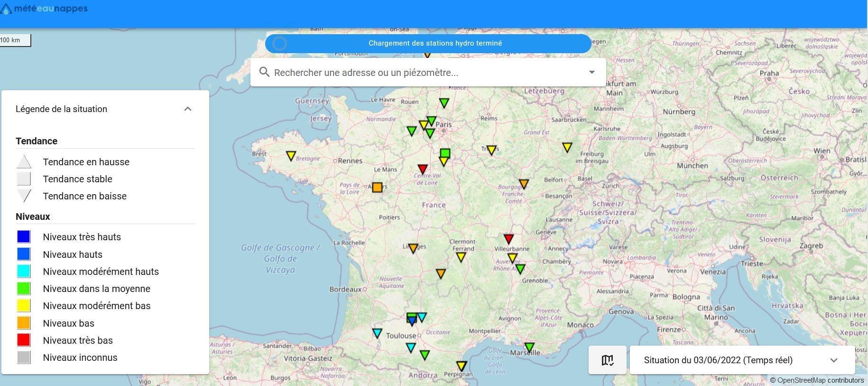Click the Niveaux dans la moyenne label
868x386 pixels.
[97, 289]
